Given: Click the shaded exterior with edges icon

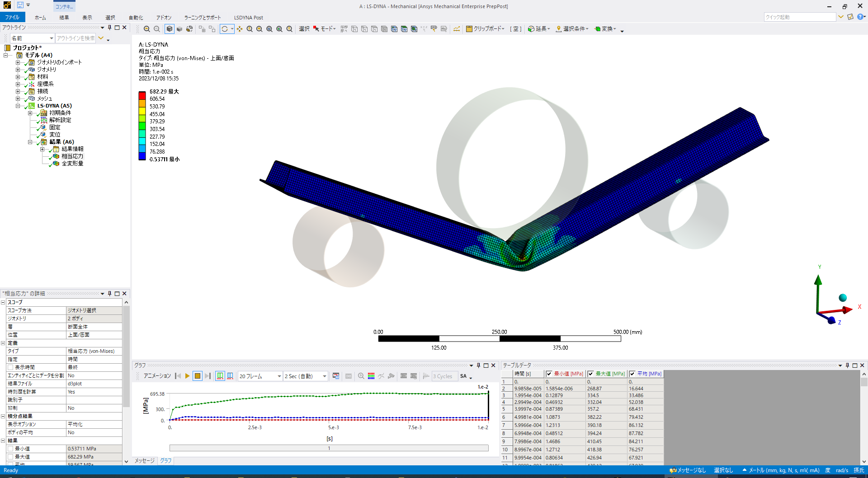Looking at the screenshot, I should 170,29.
